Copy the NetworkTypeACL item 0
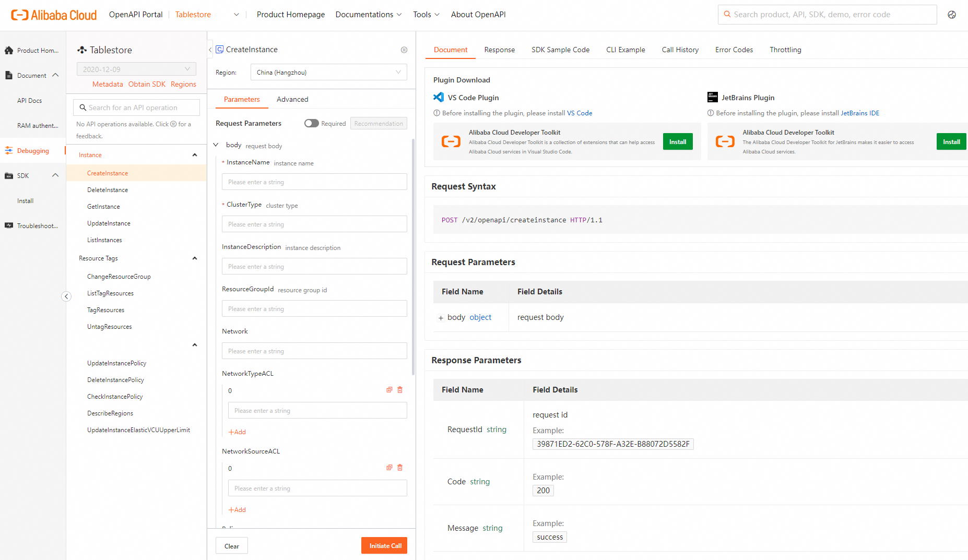This screenshot has height=560, width=968. click(x=389, y=390)
